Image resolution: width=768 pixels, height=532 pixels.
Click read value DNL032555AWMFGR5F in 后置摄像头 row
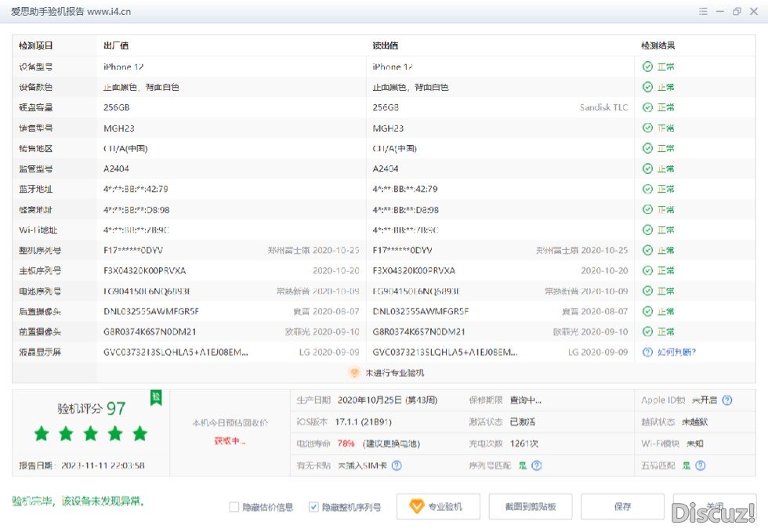[x=421, y=311]
